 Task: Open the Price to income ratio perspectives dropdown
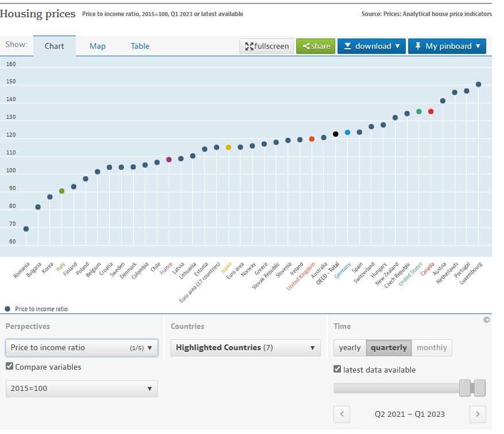81,347
